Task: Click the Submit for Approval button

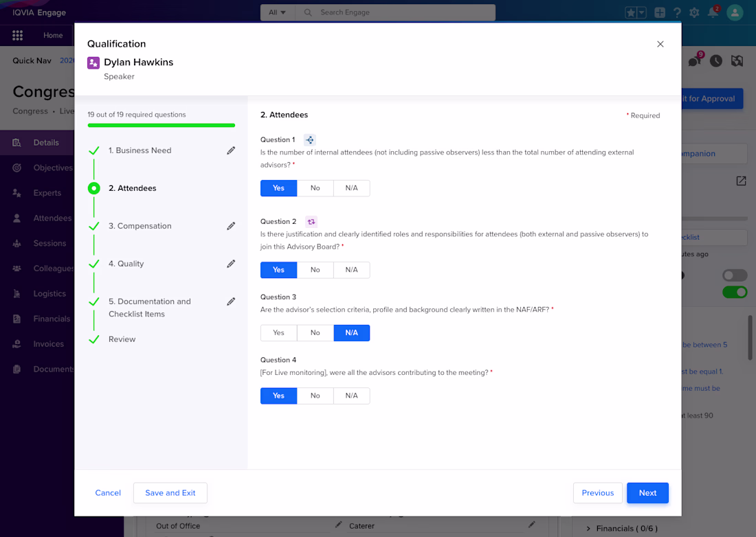Action: (x=712, y=99)
